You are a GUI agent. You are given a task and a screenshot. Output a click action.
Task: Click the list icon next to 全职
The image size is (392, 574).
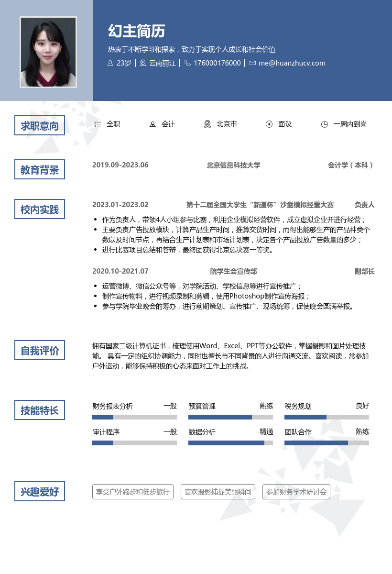(98, 124)
